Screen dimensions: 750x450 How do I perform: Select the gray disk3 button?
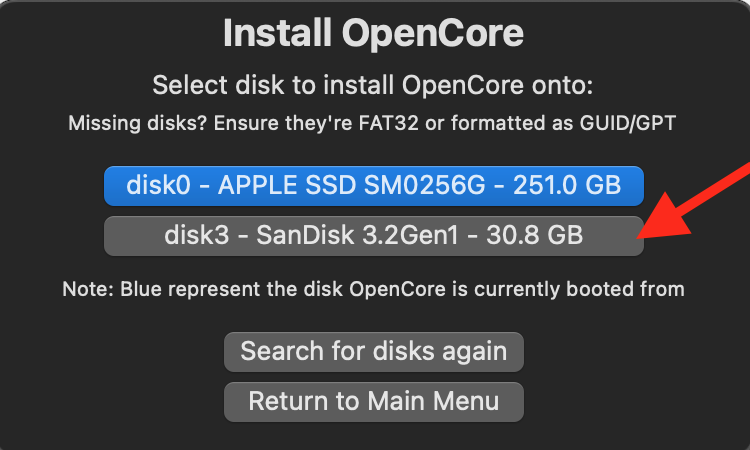click(373, 236)
